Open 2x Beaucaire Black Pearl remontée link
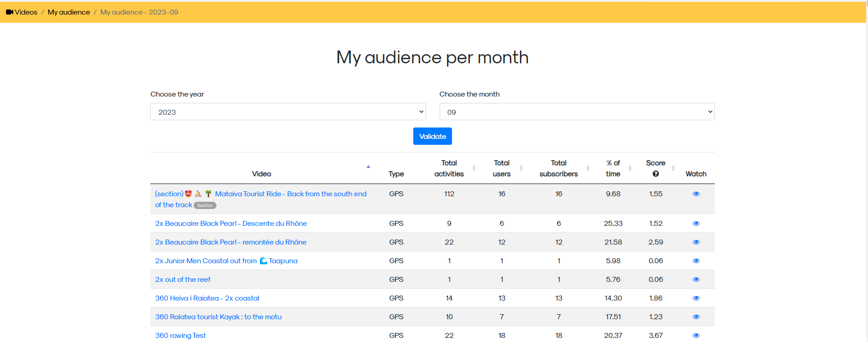The width and height of the screenshot is (868, 342). click(231, 242)
